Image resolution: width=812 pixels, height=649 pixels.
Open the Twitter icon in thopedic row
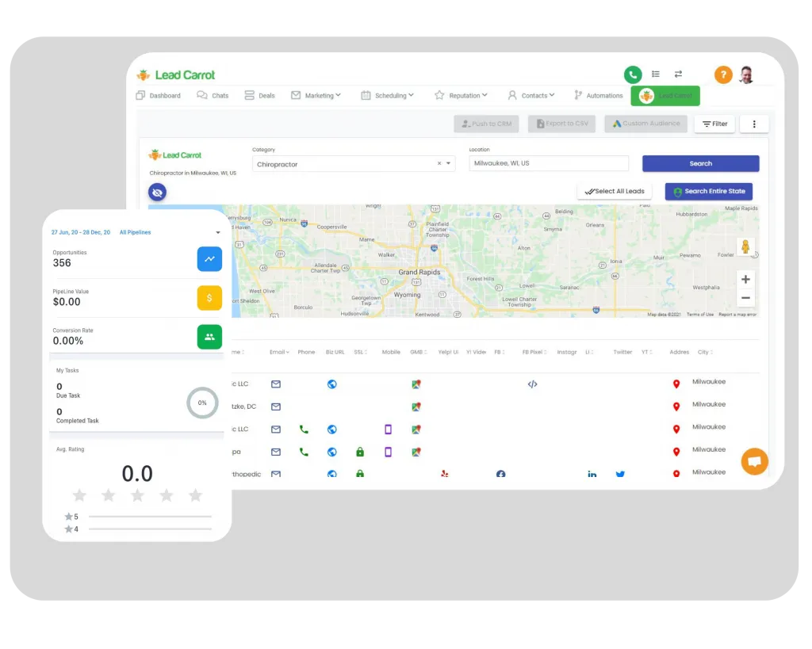click(620, 474)
